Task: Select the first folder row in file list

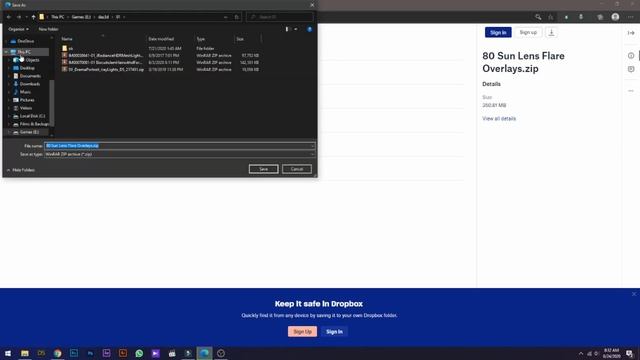Action: click(x=160, y=49)
